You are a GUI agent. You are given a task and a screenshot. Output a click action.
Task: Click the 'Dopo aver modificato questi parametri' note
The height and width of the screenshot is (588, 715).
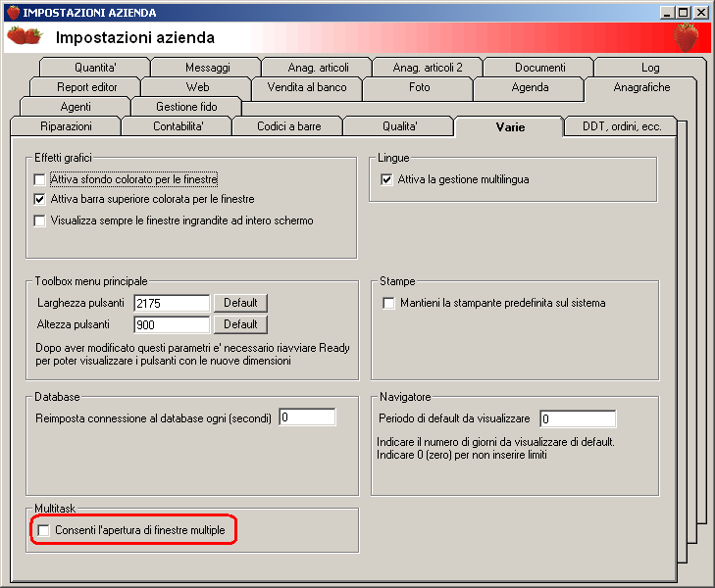pos(192,355)
